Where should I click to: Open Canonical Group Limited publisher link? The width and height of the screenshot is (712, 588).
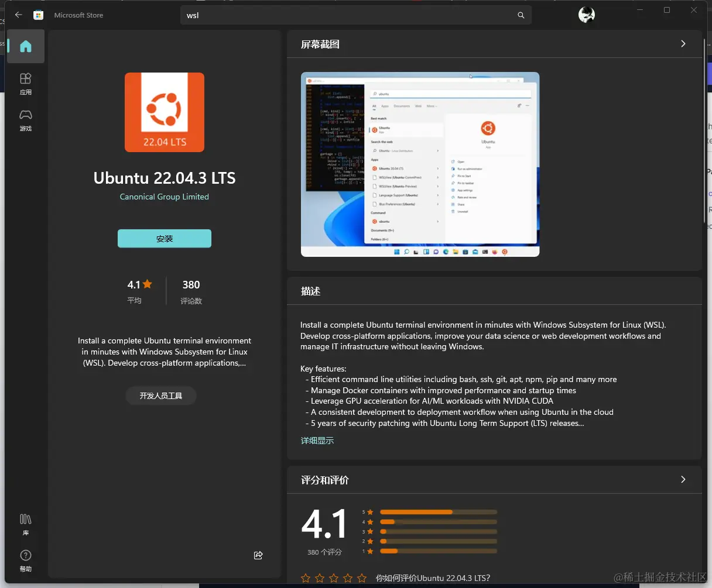(x=165, y=197)
